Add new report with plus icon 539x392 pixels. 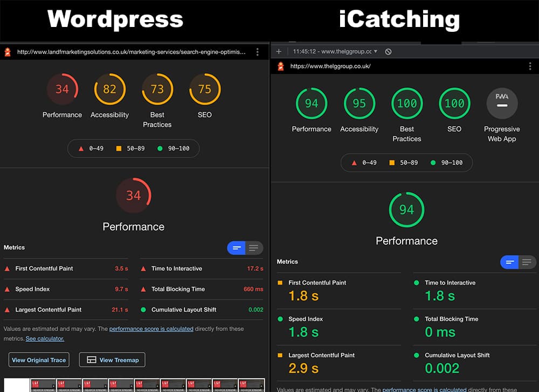click(x=279, y=52)
